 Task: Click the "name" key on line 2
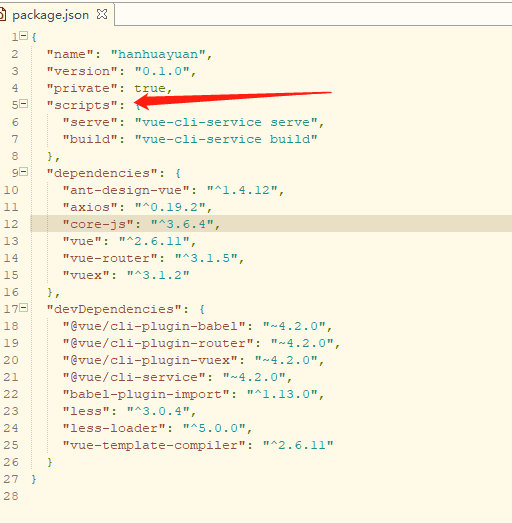click(70, 54)
